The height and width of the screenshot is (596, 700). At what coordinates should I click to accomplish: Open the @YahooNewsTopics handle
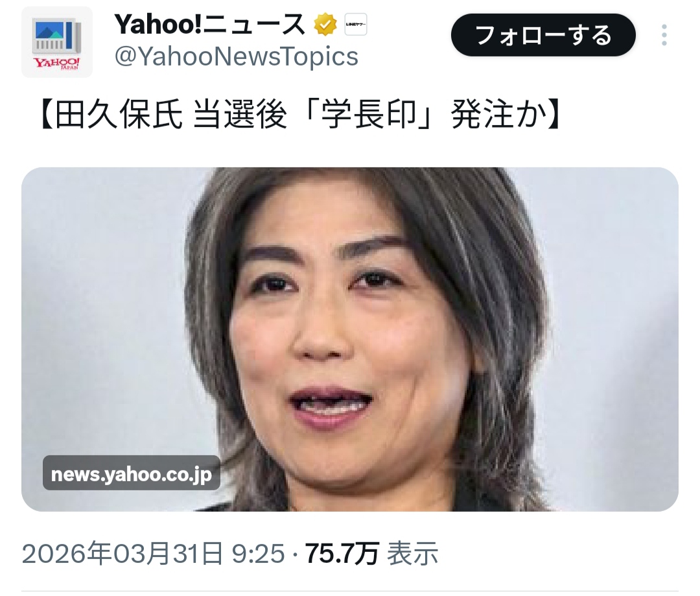(236, 56)
